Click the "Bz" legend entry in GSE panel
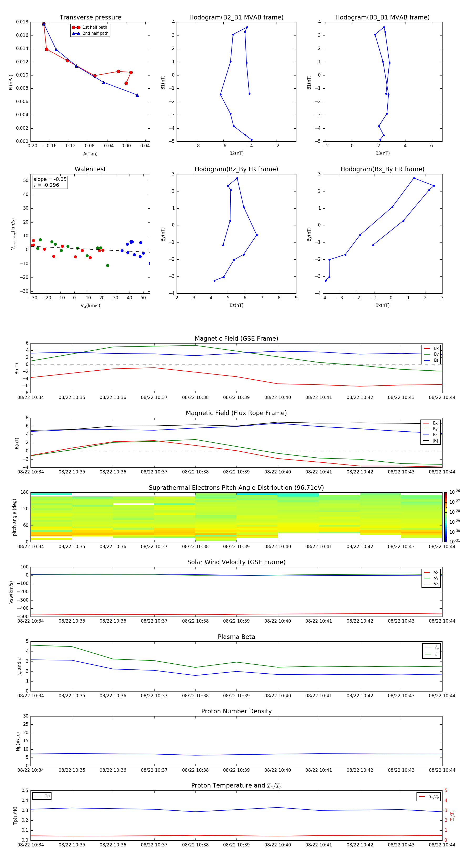Screen dimensions: 473x868 (431, 360)
